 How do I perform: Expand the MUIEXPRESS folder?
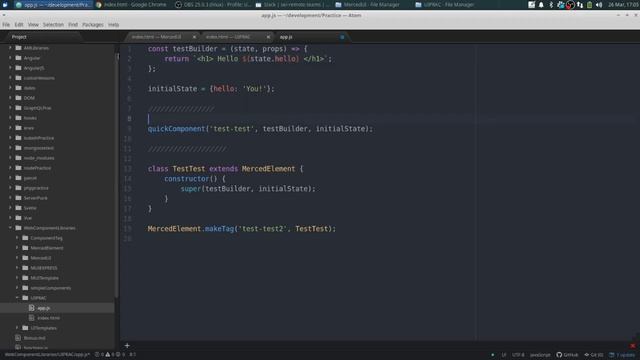(17, 268)
